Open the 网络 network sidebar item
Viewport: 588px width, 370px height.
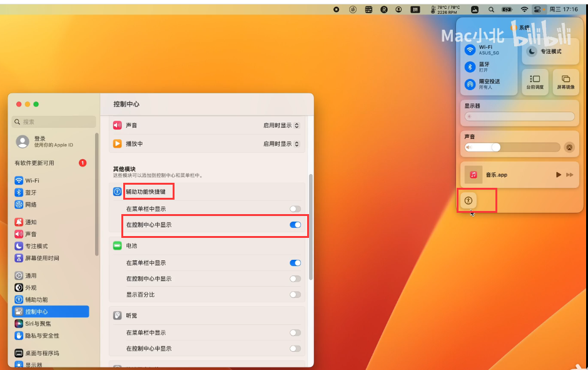(51, 205)
